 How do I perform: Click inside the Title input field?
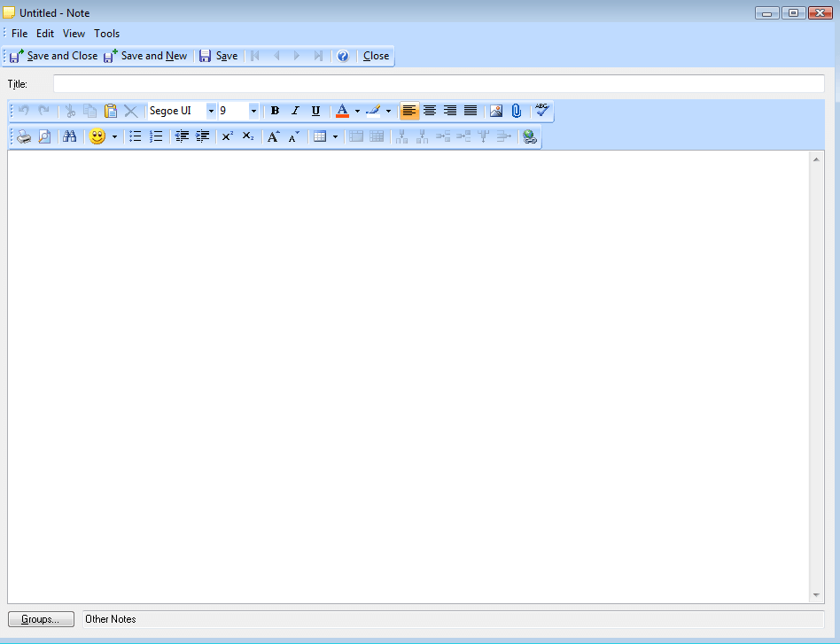(354, 83)
